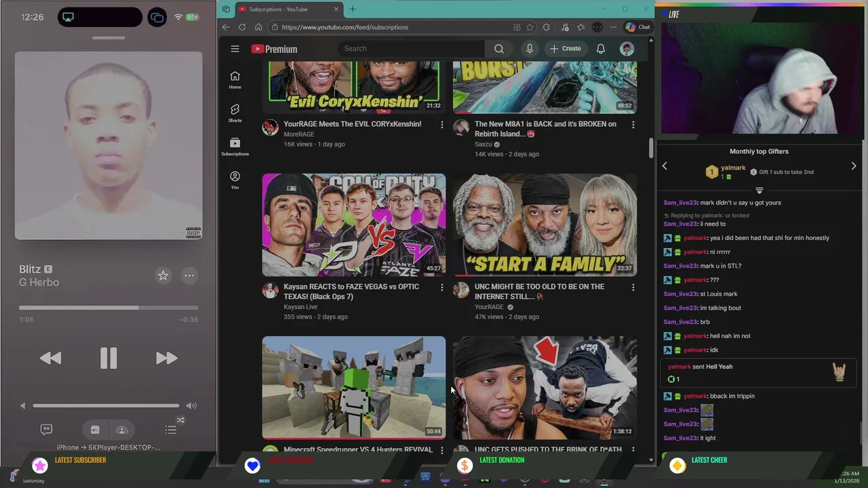Click the YouTube Premium logo
868x488 pixels.
[274, 49]
